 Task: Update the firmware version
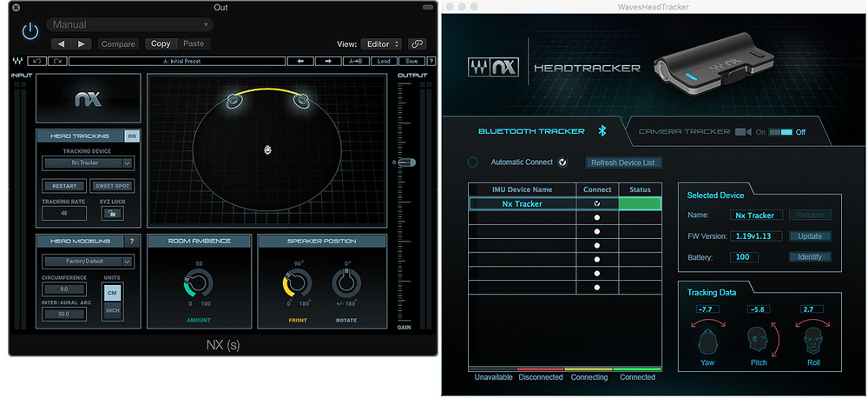tap(810, 236)
